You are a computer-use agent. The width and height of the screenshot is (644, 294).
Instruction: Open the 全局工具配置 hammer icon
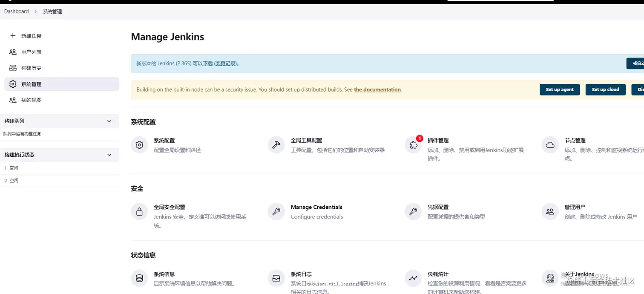click(x=276, y=145)
